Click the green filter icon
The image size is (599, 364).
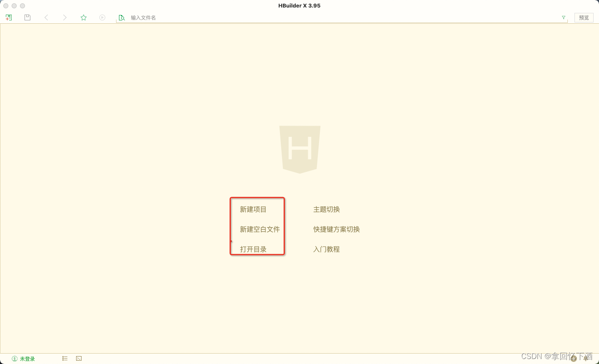[564, 17]
